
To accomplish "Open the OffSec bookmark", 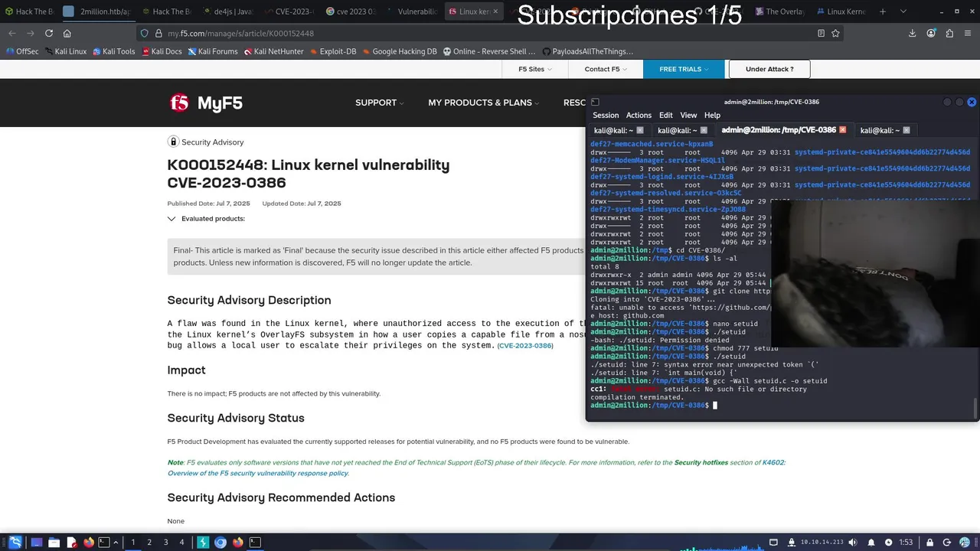I will [x=22, y=51].
